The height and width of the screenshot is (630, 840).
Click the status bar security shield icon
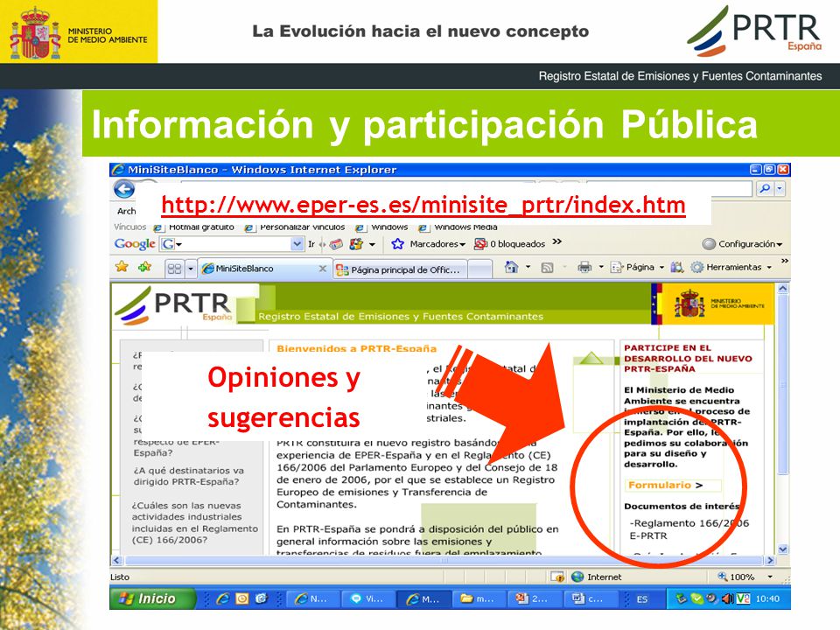(557, 577)
